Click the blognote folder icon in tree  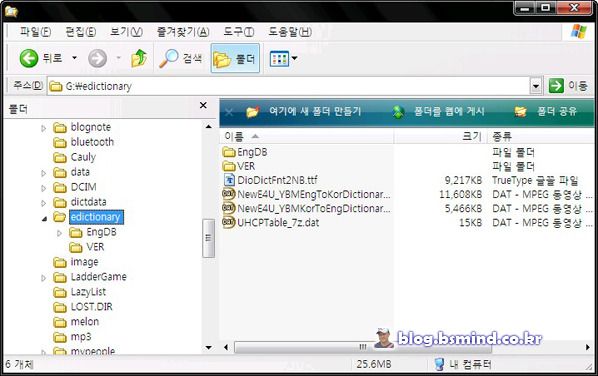pyautogui.click(x=60, y=127)
